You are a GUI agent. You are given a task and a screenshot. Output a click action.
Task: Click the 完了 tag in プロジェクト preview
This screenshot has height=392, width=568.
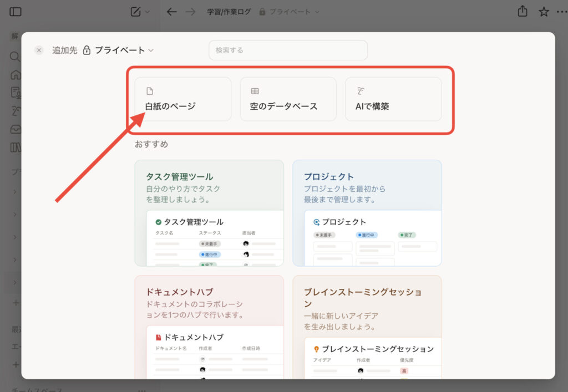[407, 235]
